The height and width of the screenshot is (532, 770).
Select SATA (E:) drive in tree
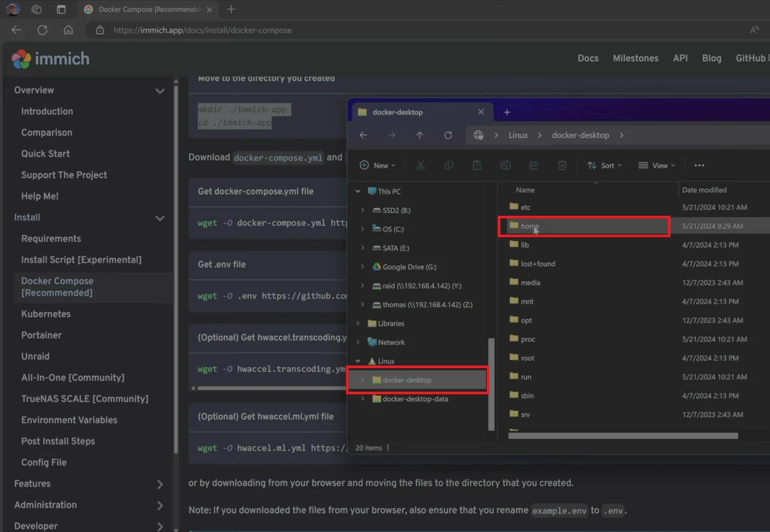pyautogui.click(x=390, y=248)
